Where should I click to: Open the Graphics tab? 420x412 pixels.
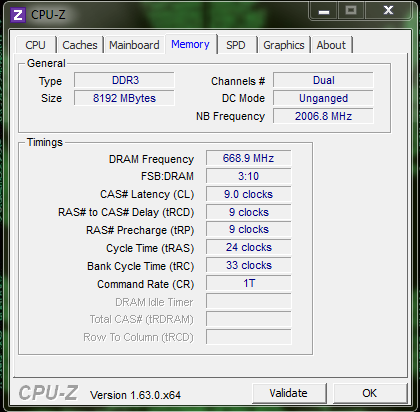tap(284, 45)
